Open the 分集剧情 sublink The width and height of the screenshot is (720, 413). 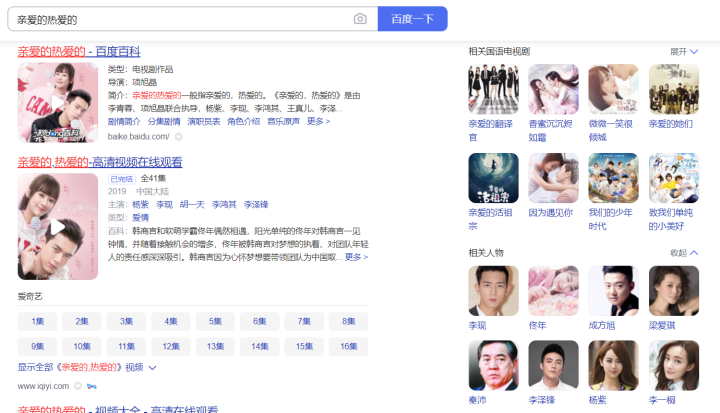point(164,121)
